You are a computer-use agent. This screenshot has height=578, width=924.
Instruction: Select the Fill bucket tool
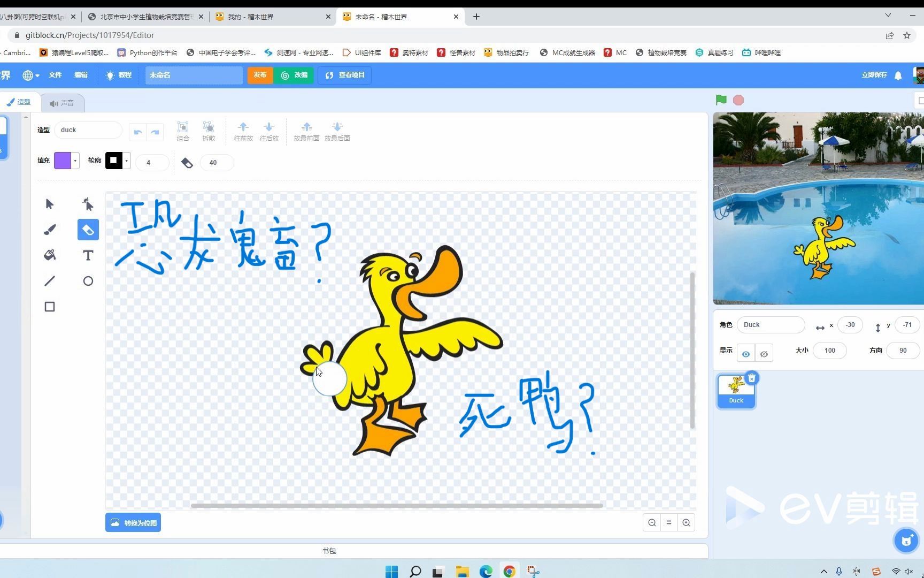pyautogui.click(x=50, y=255)
